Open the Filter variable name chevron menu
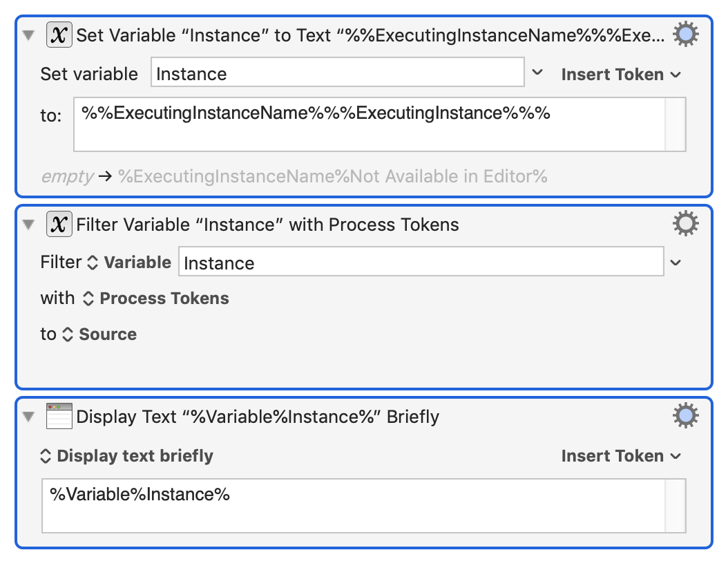This screenshot has width=728, height=568. tap(676, 263)
